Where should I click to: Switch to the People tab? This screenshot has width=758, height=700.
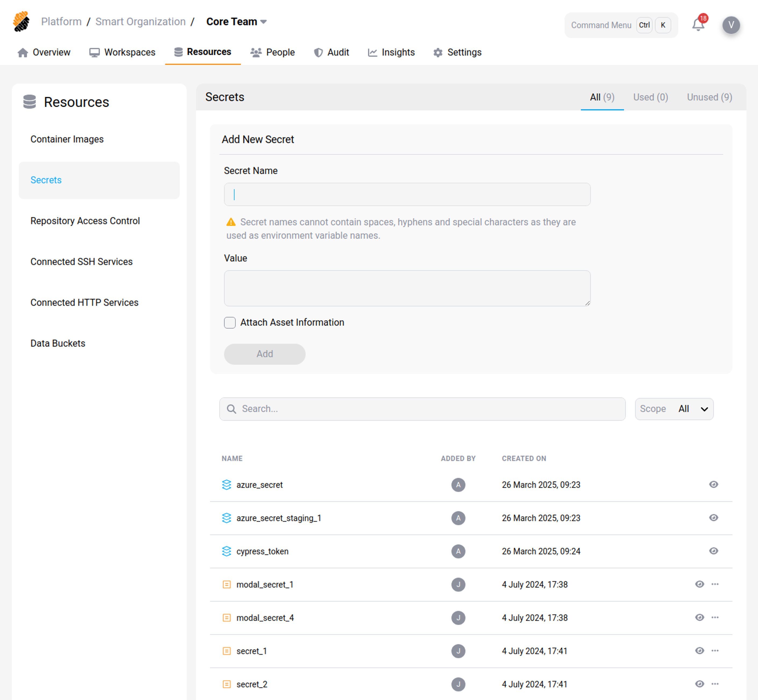273,52
